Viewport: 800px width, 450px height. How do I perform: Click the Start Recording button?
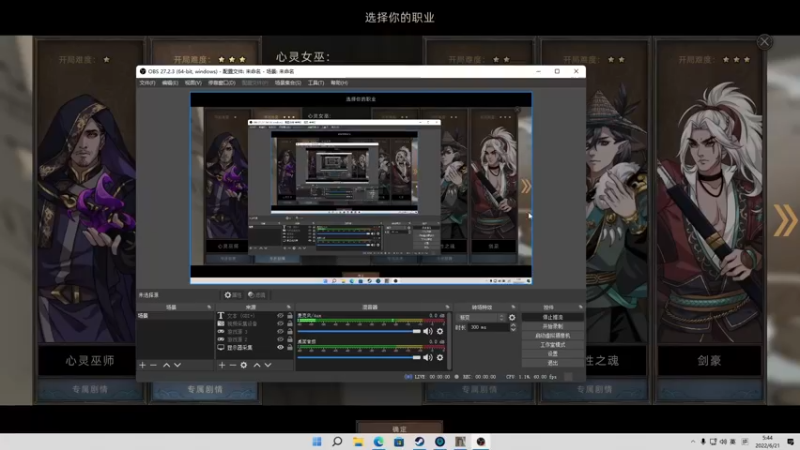(x=553, y=327)
